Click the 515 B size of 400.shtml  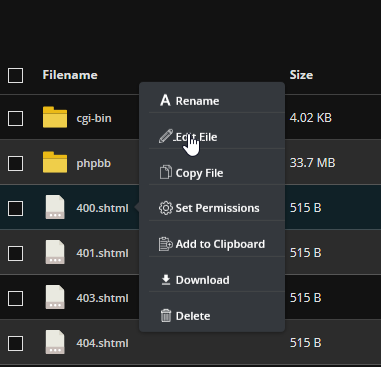pyautogui.click(x=305, y=208)
